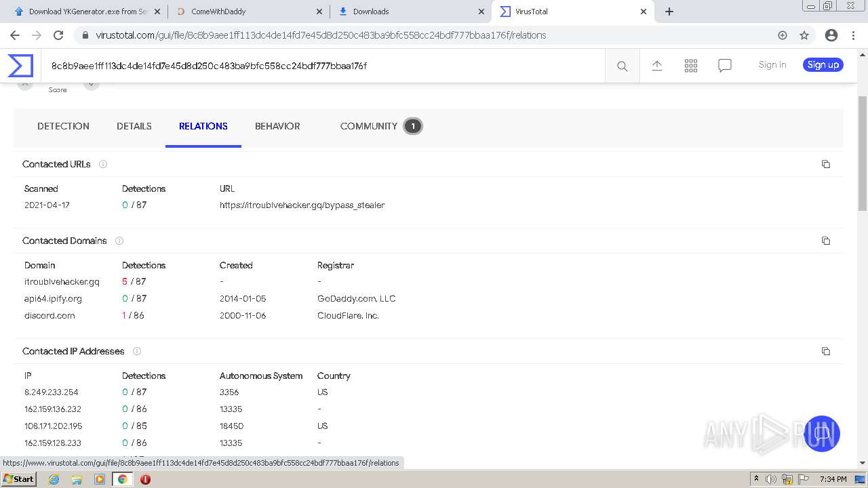Click the upload file icon
Screen dimensions: 868x488
click(x=657, y=65)
